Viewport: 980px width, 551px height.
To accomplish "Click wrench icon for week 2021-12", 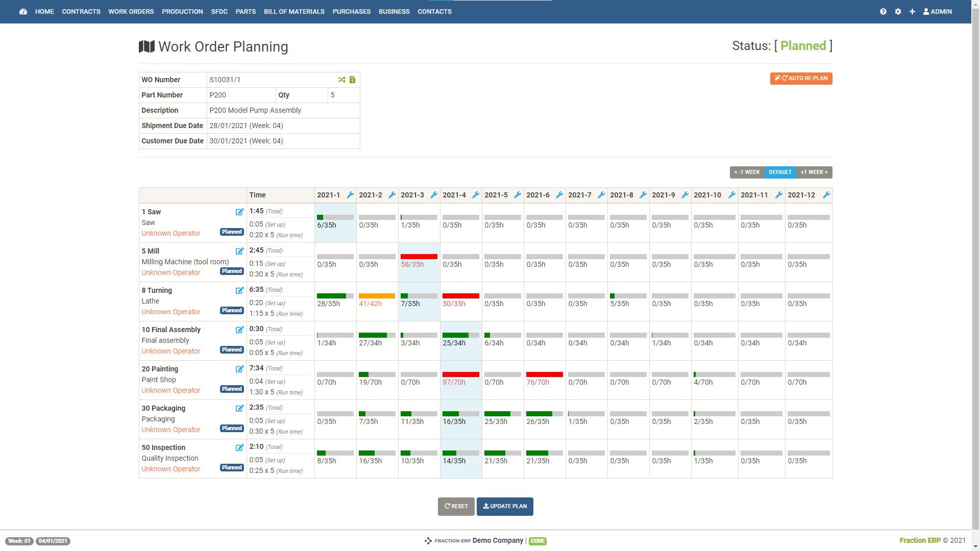I will [826, 195].
